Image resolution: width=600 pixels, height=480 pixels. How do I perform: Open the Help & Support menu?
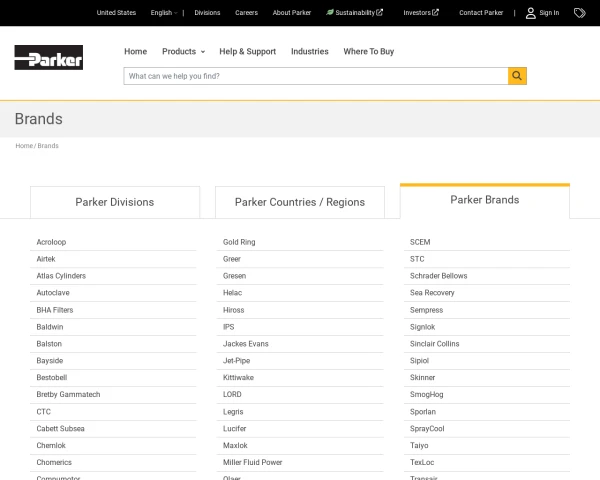coord(247,51)
